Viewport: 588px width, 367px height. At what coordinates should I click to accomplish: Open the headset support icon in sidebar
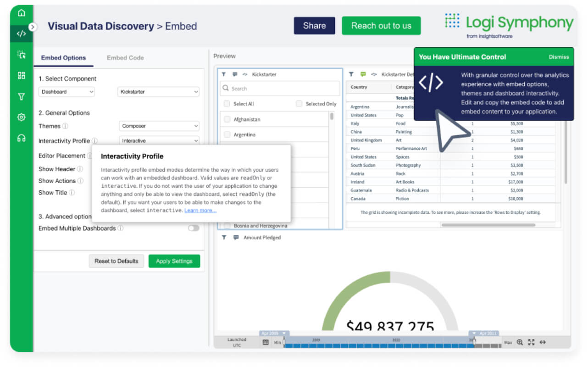(21, 138)
